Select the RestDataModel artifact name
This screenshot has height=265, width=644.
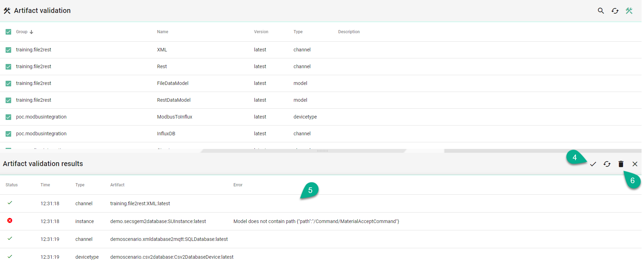pos(173,100)
